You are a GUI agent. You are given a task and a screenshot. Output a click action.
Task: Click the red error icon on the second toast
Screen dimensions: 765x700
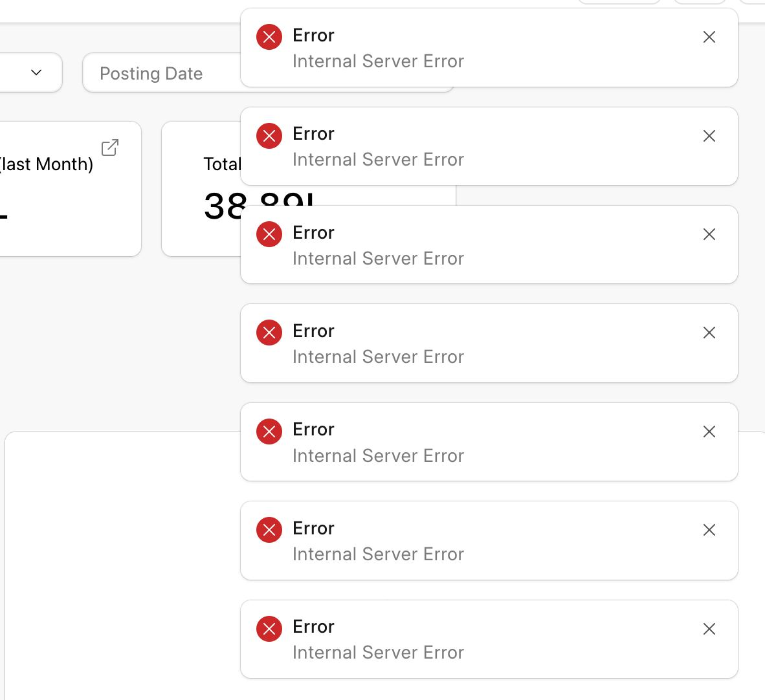(269, 136)
